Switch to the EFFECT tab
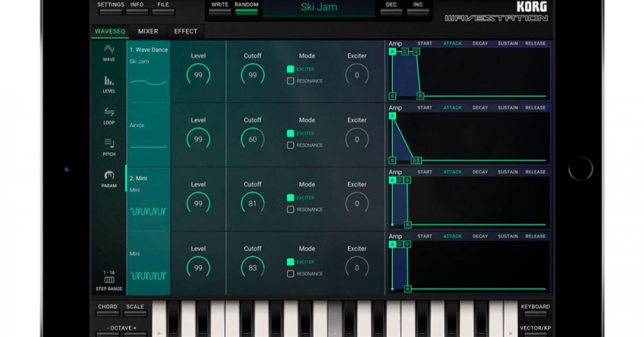The width and height of the screenshot is (644, 337). click(x=186, y=32)
